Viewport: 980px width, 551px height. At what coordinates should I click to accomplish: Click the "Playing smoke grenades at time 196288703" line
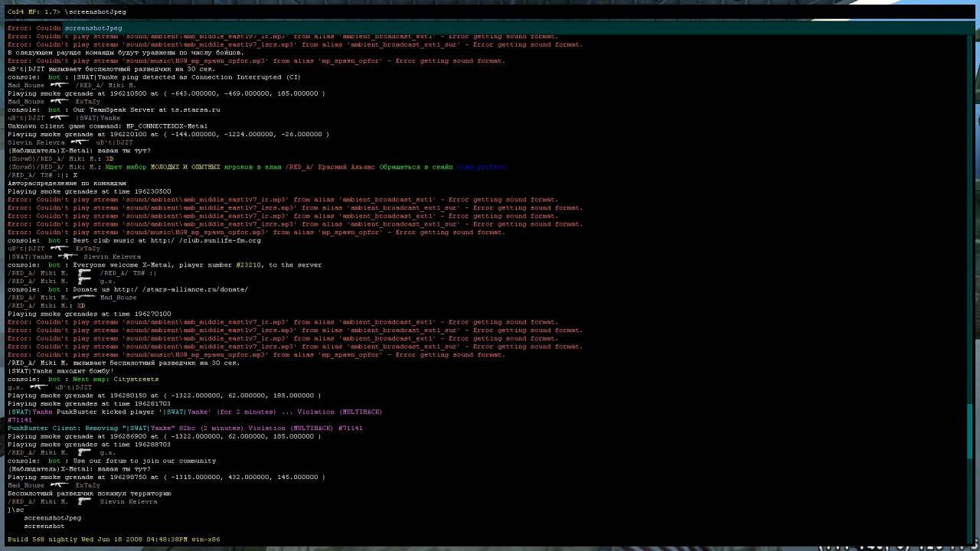click(x=90, y=445)
